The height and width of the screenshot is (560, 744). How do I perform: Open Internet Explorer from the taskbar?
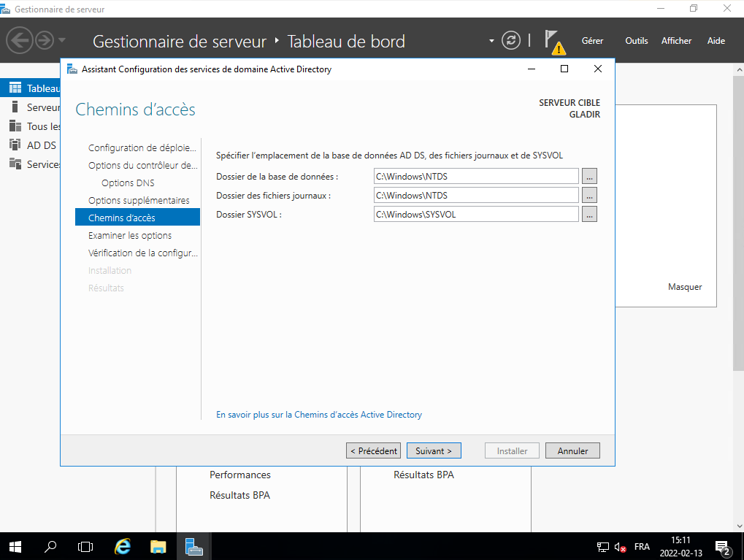pos(123,546)
